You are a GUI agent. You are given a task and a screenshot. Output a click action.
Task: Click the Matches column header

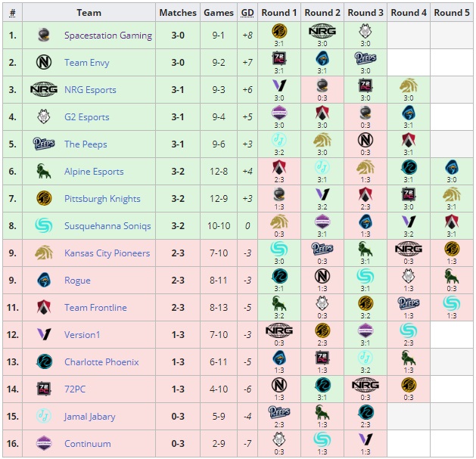(x=178, y=13)
